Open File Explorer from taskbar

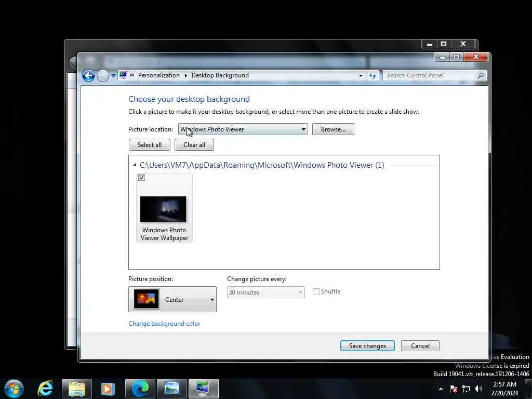pos(77,389)
